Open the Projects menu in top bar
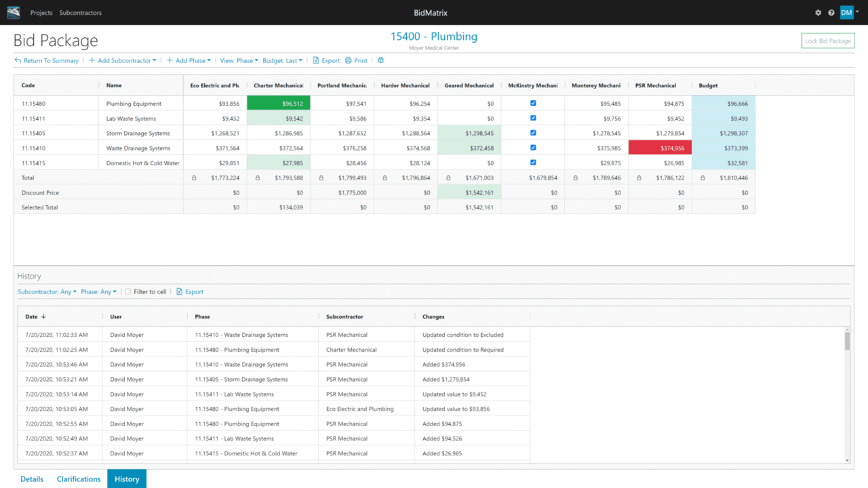This screenshot has height=488, width=868. coord(41,13)
